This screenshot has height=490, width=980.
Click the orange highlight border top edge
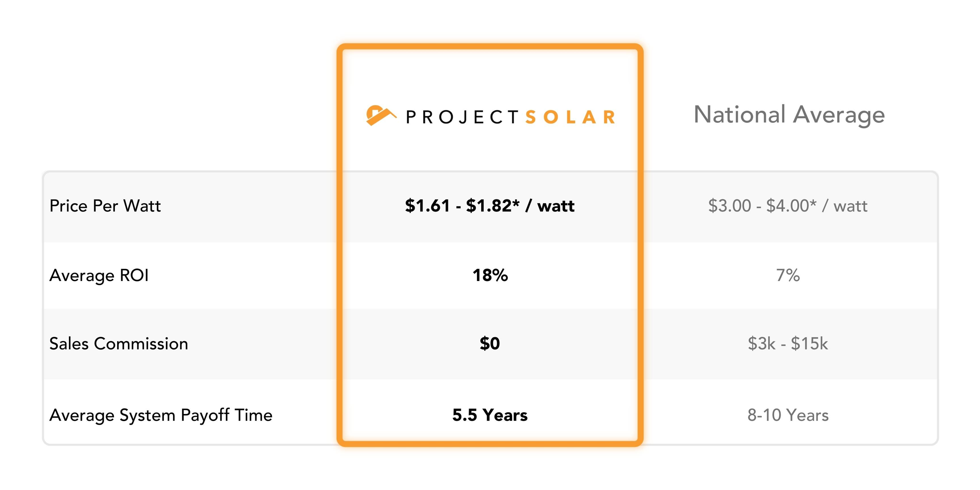(490, 47)
